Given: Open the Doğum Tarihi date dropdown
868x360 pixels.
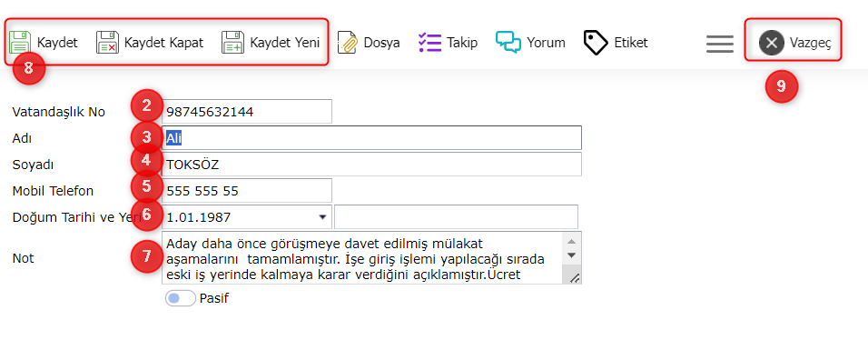Looking at the screenshot, I should (322, 217).
